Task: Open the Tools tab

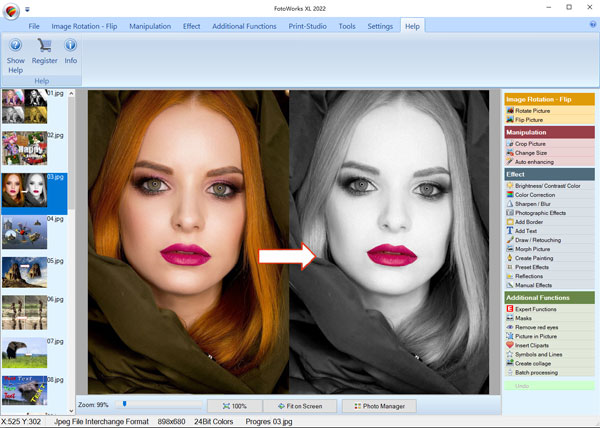Action: coord(347,26)
